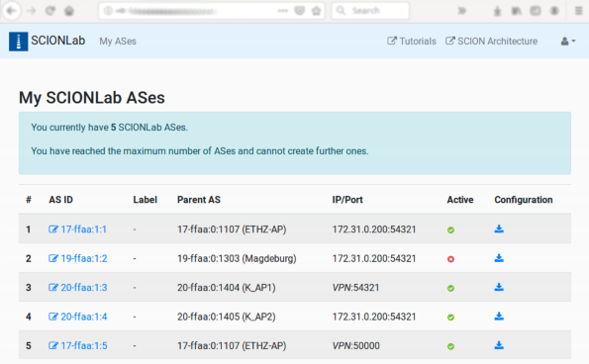
Task: Download configuration for 20-ffaa:1:4
Action: click(x=499, y=317)
